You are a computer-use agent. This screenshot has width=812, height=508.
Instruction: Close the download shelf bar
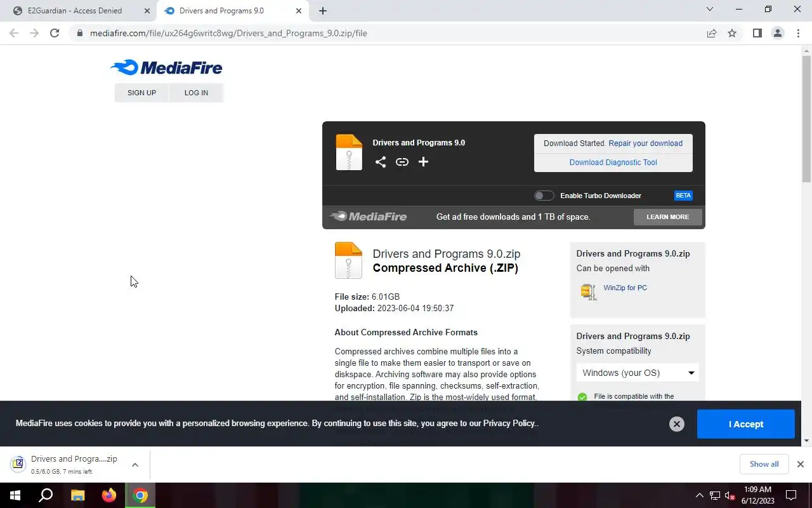click(x=801, y=464)
